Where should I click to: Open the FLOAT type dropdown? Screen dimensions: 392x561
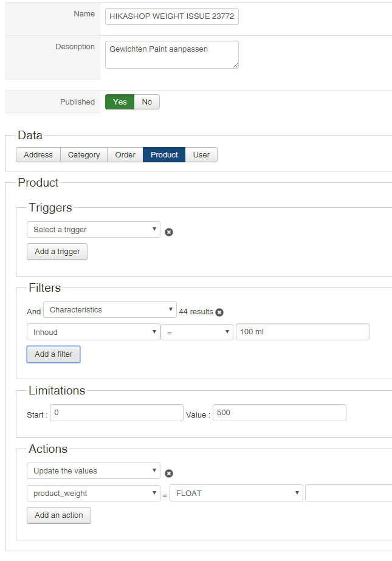pyautogui.click(x=236, y=494)
